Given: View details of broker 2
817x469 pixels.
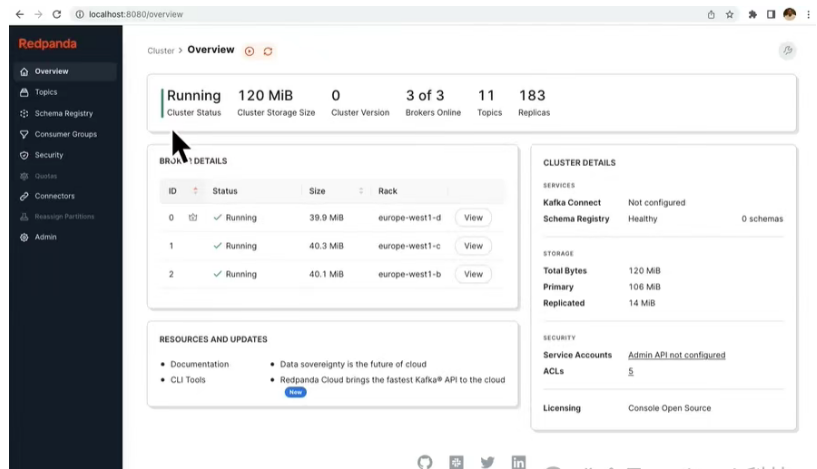Looking at the screenshot, I should pyautogui.click(x=473, y=274).
